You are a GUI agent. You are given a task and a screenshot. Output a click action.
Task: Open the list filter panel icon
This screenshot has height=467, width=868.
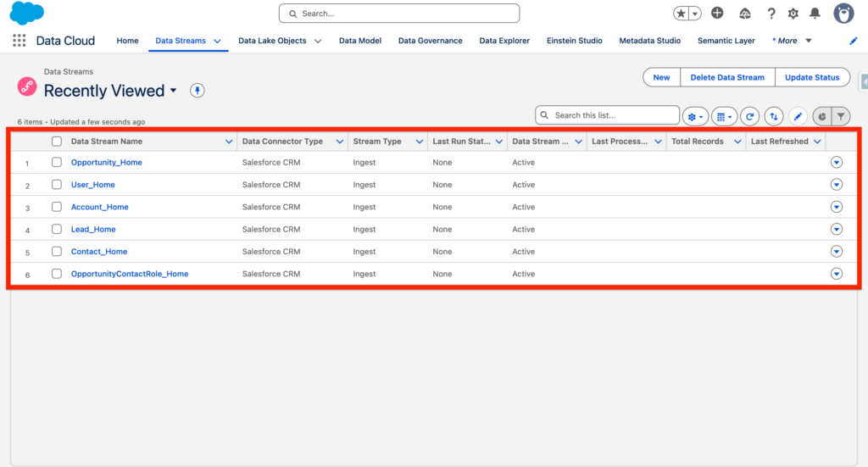click(841, 116)
